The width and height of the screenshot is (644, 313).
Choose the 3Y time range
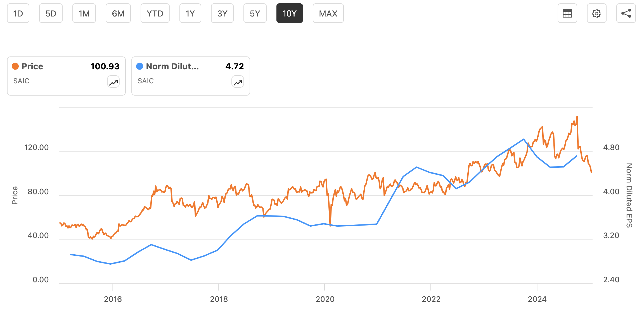click(222, 13)
